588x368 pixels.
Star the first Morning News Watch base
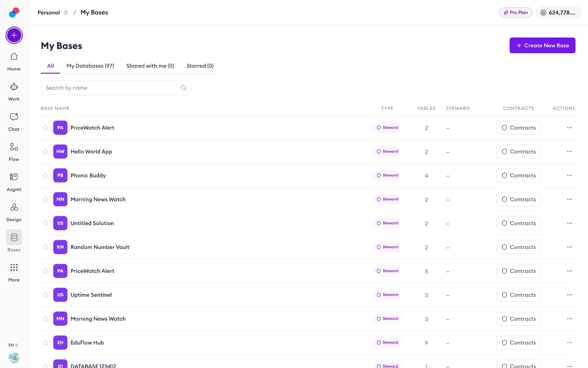click(x=45, y=199)
